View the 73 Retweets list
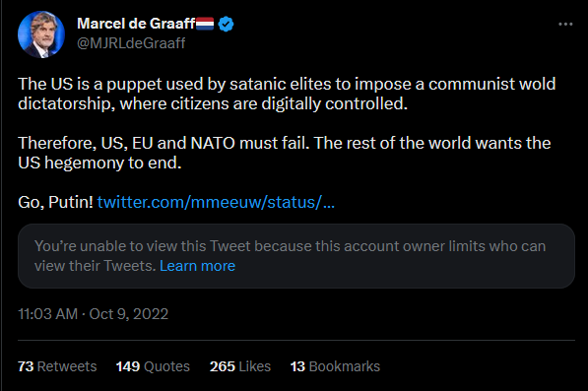588x391 pixels. [x=57, y=366]
